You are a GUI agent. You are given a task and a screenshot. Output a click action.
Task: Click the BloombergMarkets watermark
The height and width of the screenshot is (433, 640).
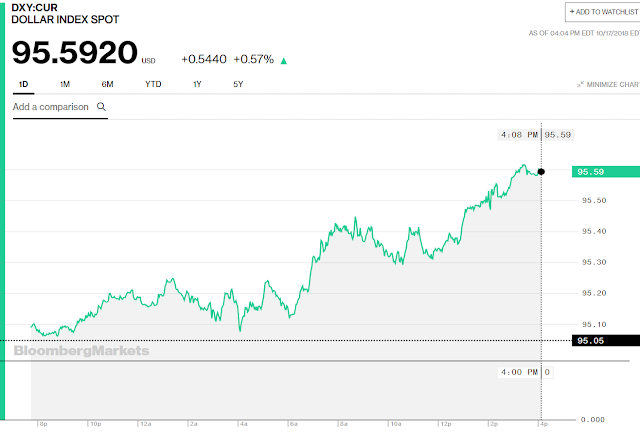pyautogui.click(x=81, y=351)
